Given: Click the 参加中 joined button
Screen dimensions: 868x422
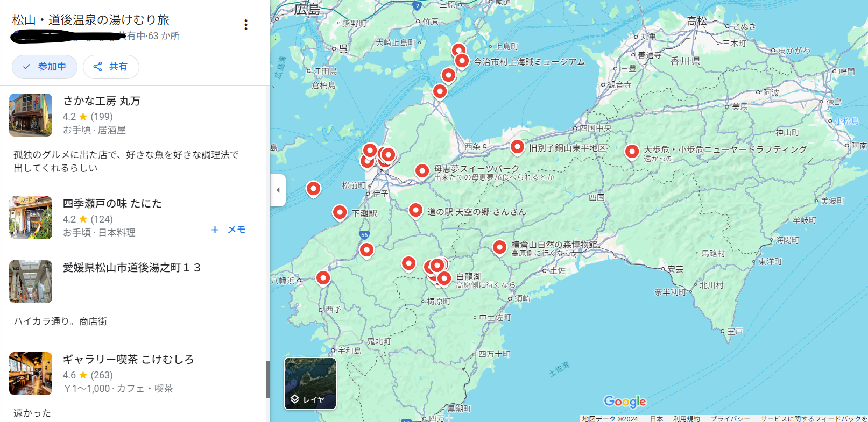Looking at the screenshot, I should pos(45,67).
